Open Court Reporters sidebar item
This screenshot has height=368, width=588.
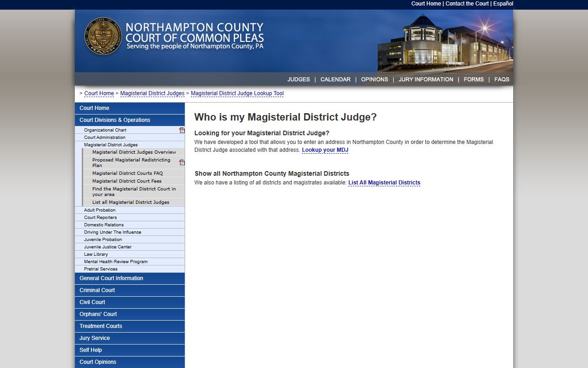(x=130, y=218)
